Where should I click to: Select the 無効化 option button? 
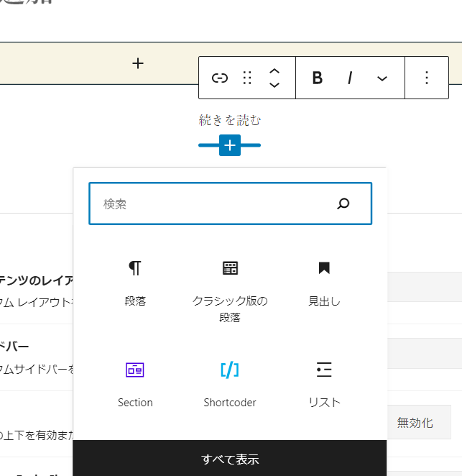415,422
